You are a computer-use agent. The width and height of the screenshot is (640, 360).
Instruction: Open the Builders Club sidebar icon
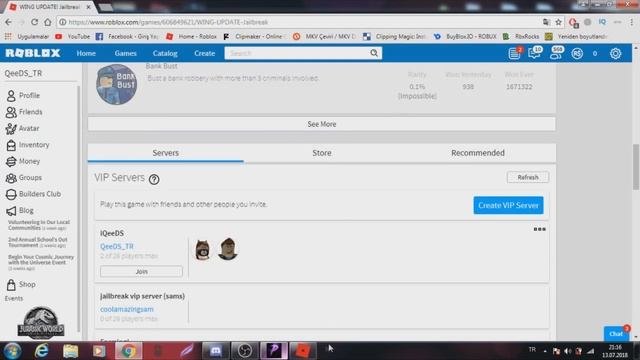pyautogui.click(x=11, y=194)
